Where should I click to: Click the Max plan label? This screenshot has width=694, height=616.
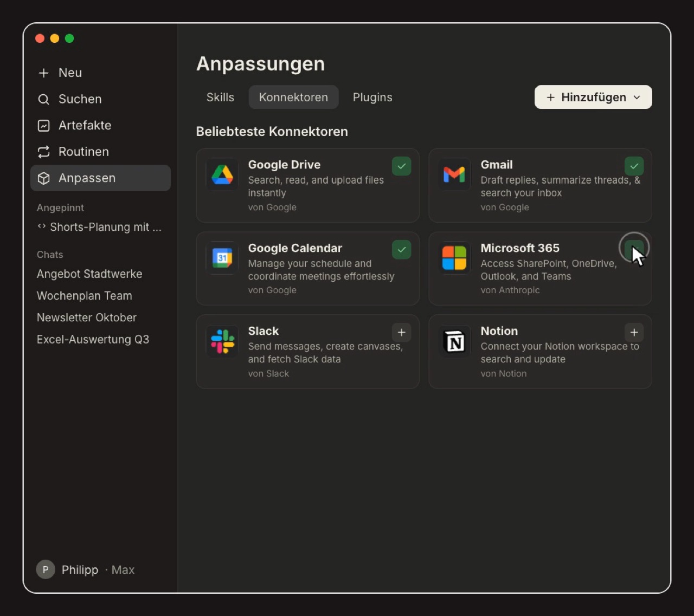tap(123, 570)
